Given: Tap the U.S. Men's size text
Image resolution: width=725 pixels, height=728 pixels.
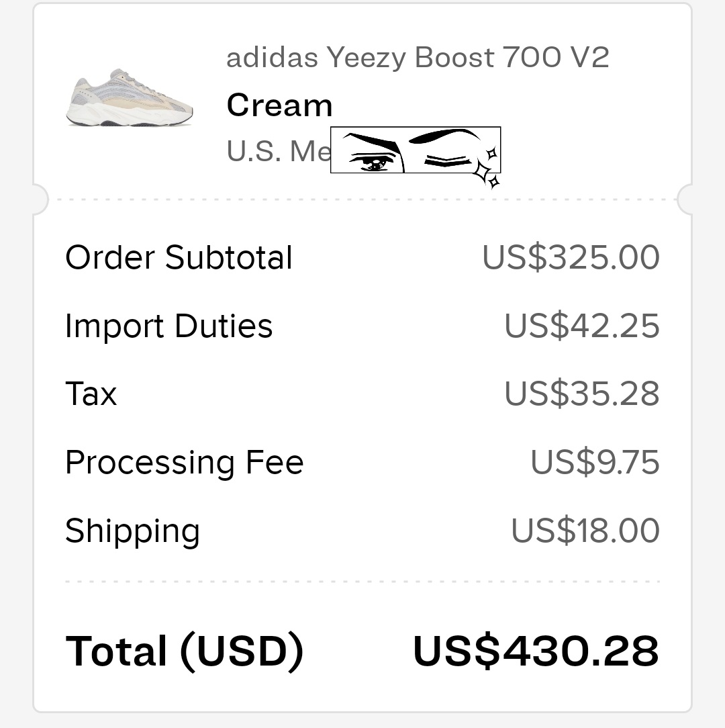Looking at the screenshot, I should point(279,151).
